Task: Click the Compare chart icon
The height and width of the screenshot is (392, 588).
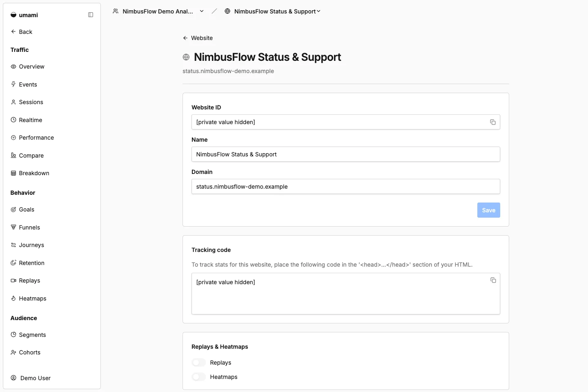Action: click(x=13, y=155)
